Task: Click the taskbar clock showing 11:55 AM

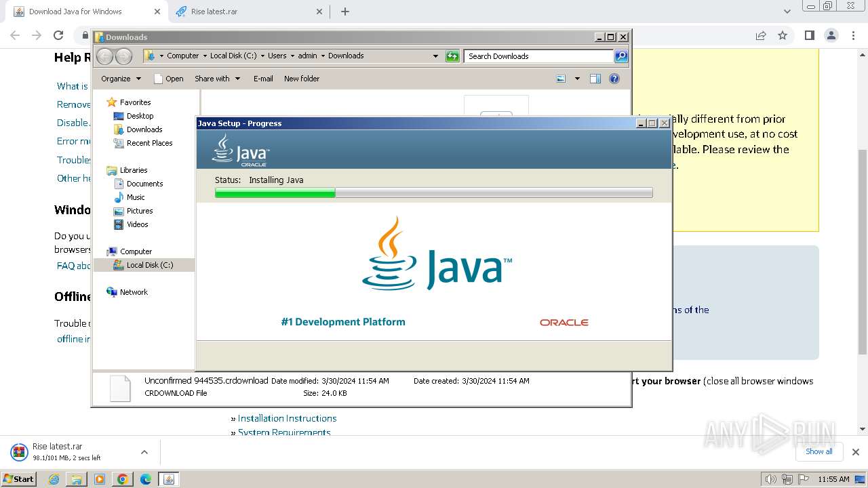Action: point(833,479)
